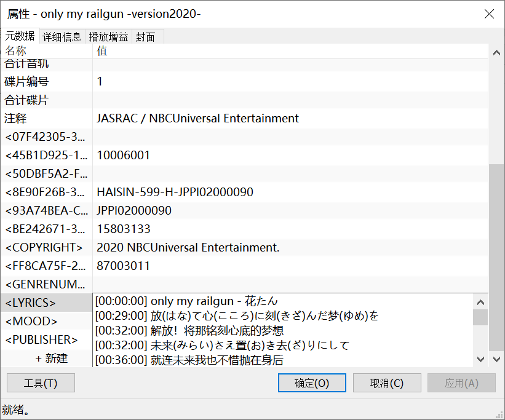Click the 2020 NBCUniversal Entertainment. value

pos(188,247)
